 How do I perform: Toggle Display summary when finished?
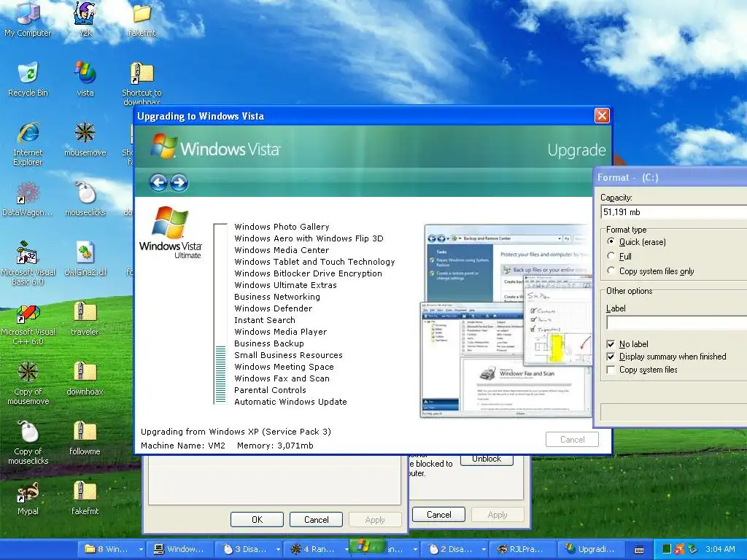(x=611, y=357)
